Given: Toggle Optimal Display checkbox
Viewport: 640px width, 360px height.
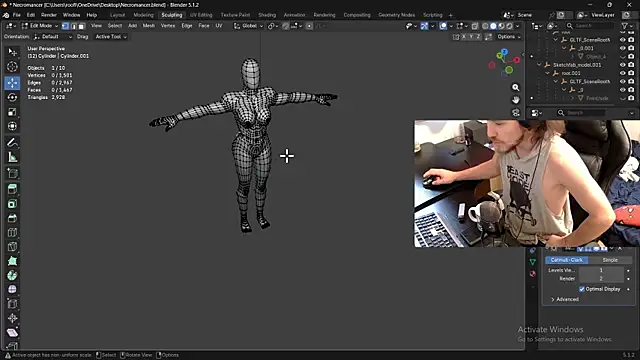Looking at the screenshot, I should click(582, 289).
